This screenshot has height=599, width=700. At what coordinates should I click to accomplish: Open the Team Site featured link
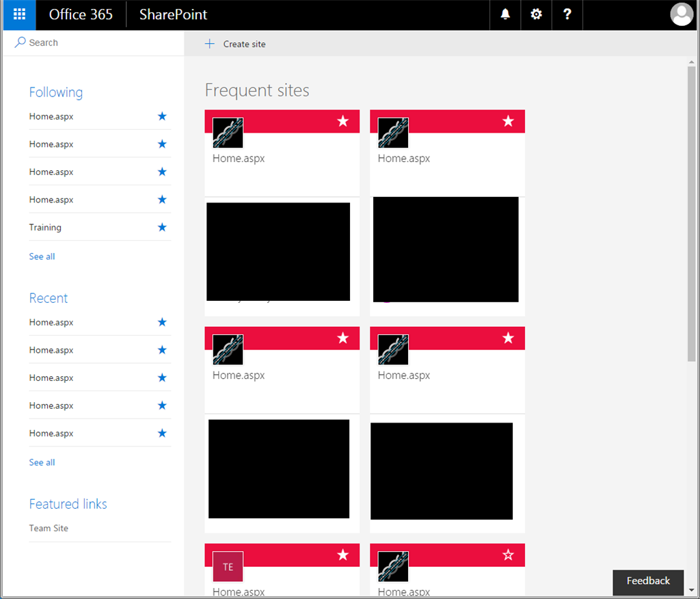(x=49, y=528)
